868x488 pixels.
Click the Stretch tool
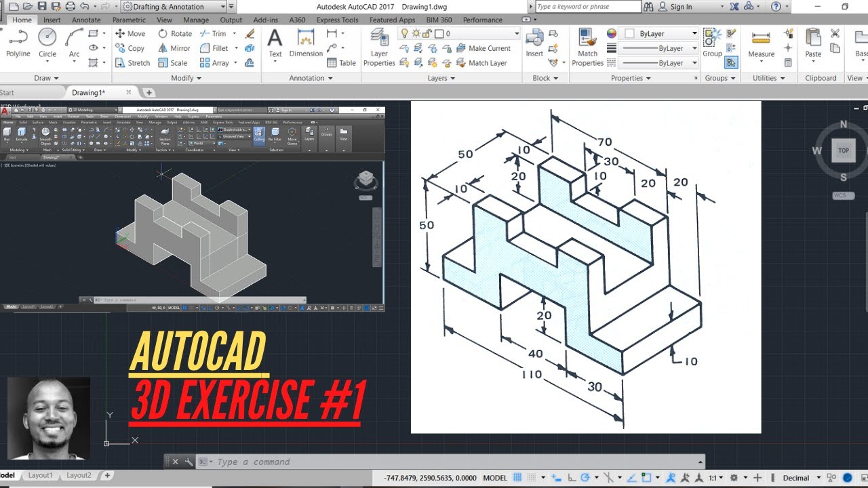(132, 63)
